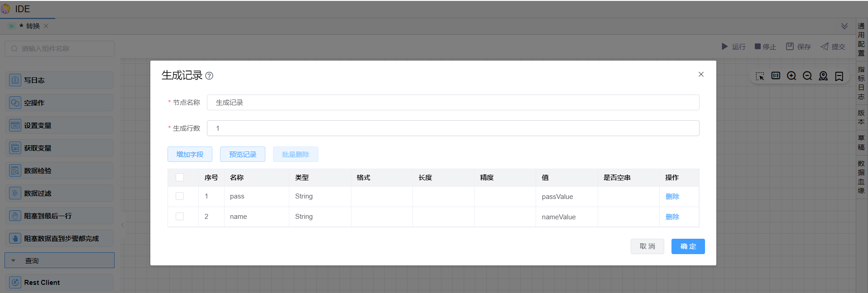The image size is (868, 293).
Task: Click the 增加字段 button
Action: [x=190, y=154]
